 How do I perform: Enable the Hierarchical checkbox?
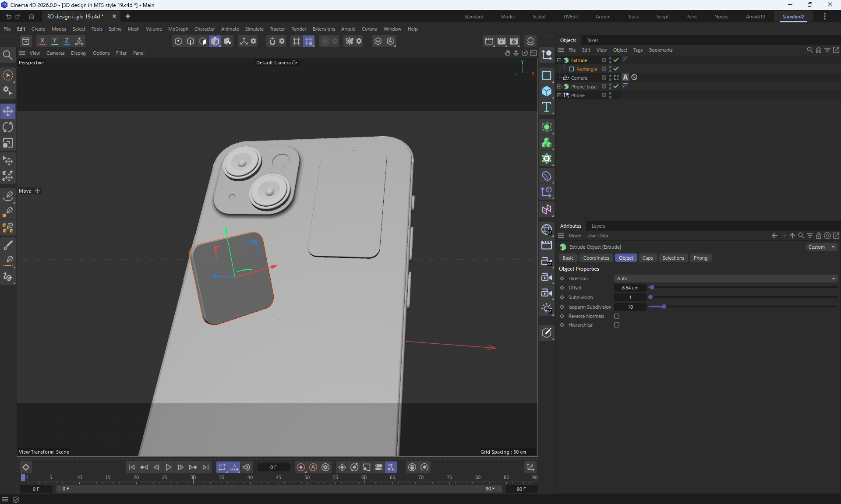tap(617, 325)
